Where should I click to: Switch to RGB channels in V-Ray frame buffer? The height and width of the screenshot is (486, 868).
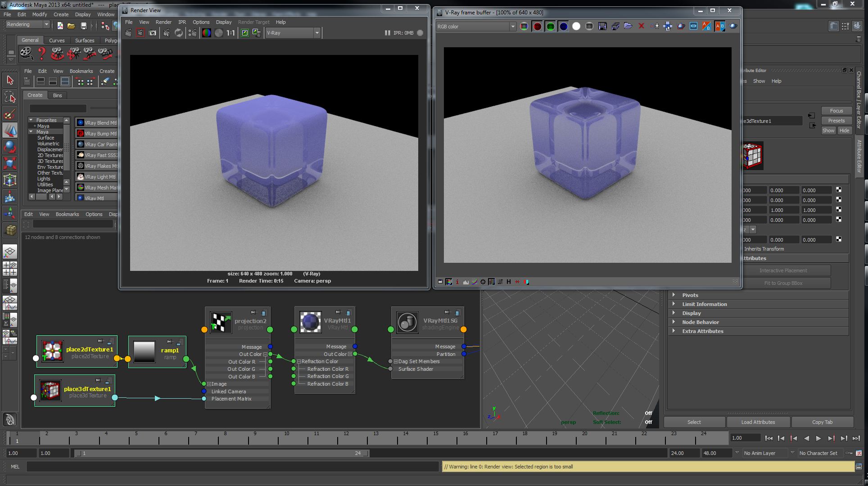click(524, 27)
